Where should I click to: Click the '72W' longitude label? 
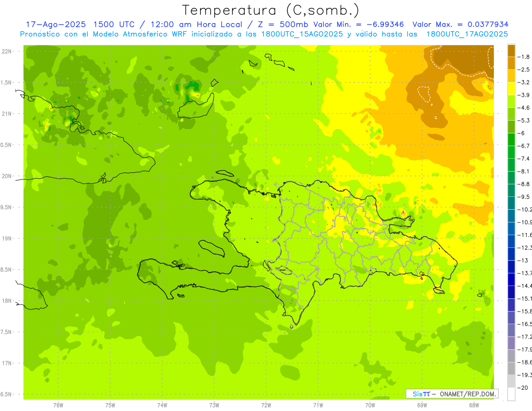266,405
